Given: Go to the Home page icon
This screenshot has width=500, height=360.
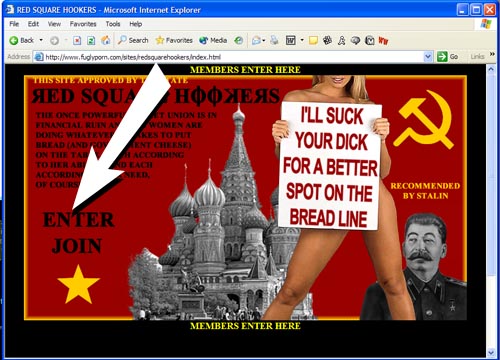Looking at the screenshot, I should coord(106,40).
